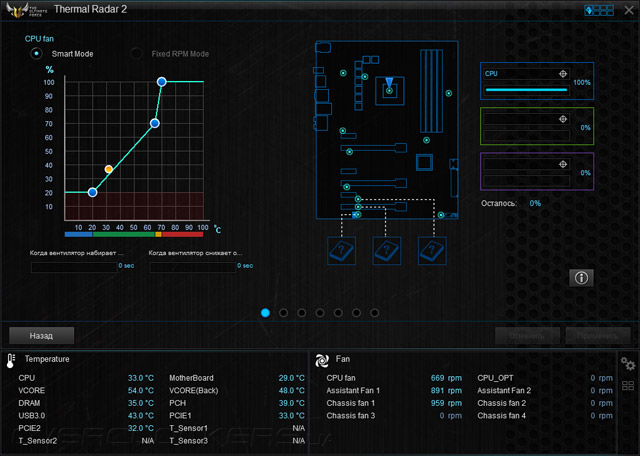Viewport: 640px width, 456px height.
Task: Click Assistant Fan 1 891 rpm reading
Action: 446,391
